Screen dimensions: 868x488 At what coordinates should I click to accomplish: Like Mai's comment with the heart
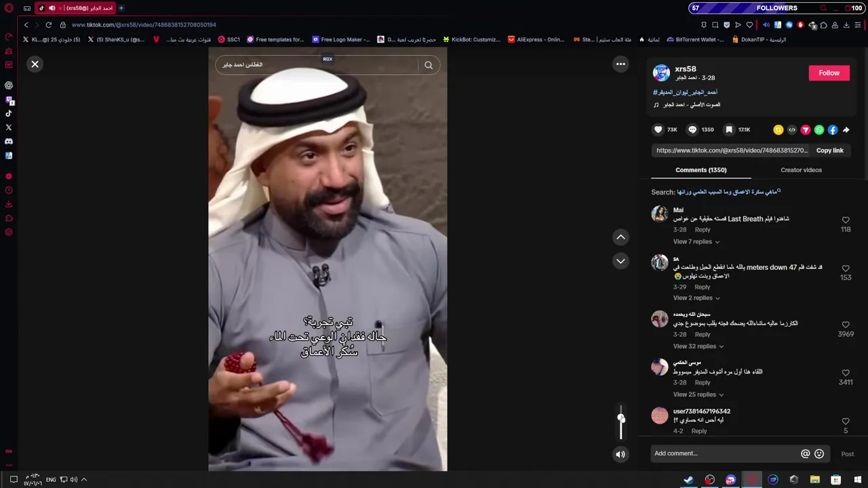[846, 220]
